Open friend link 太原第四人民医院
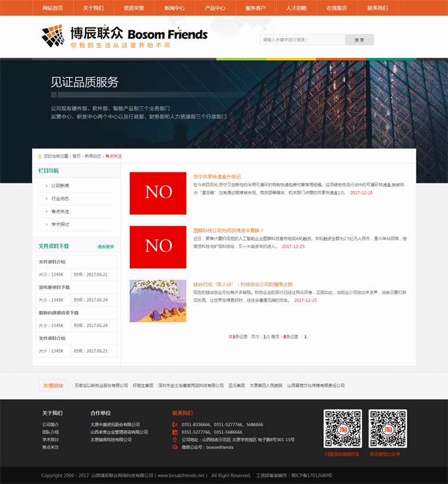This screenshot has width=448, height=484. click(266, 386)
